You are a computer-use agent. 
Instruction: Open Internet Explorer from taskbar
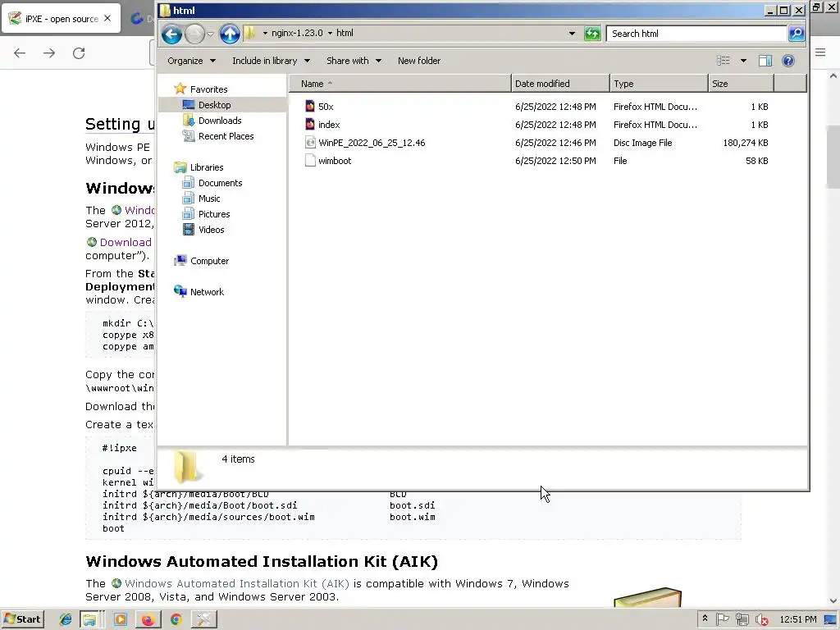(66, 619)
